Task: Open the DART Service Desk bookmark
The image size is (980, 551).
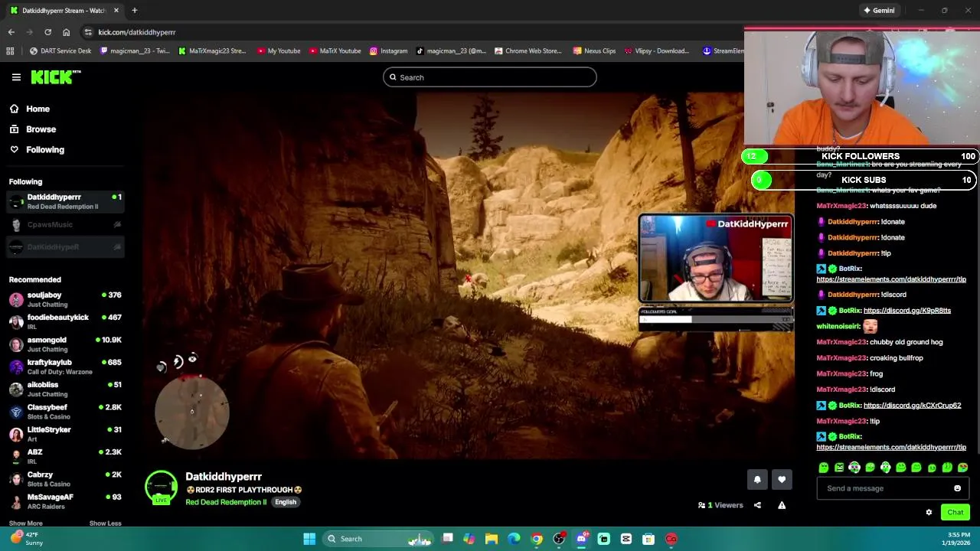Action: click(x=60, y=51)
